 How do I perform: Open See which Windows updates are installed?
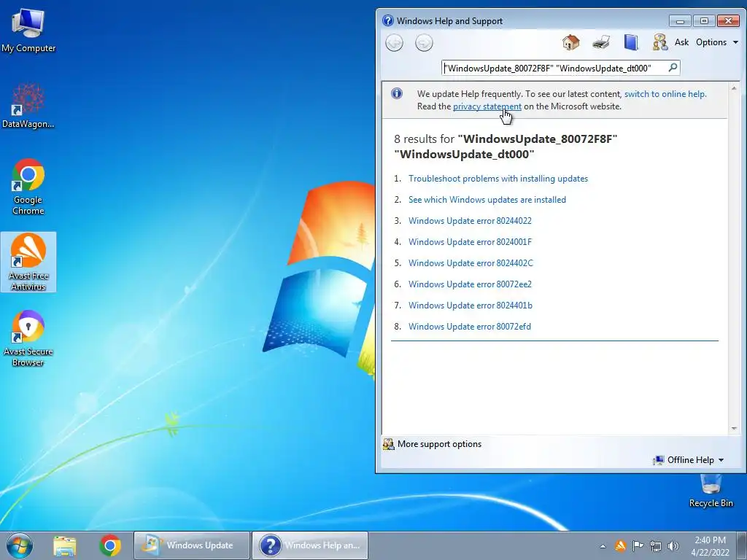(x=487, y=200)
